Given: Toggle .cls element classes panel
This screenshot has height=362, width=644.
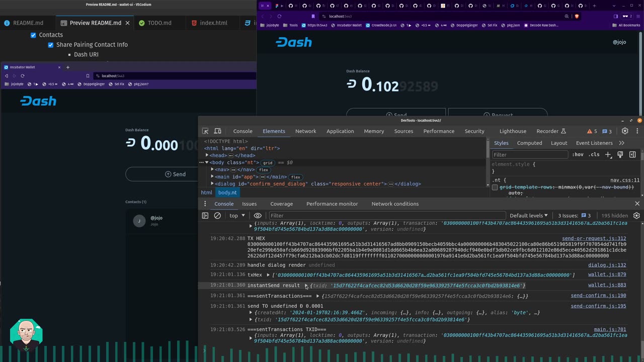Looking at the screenshot, I should pyautogui.click(x=594, y=154).
